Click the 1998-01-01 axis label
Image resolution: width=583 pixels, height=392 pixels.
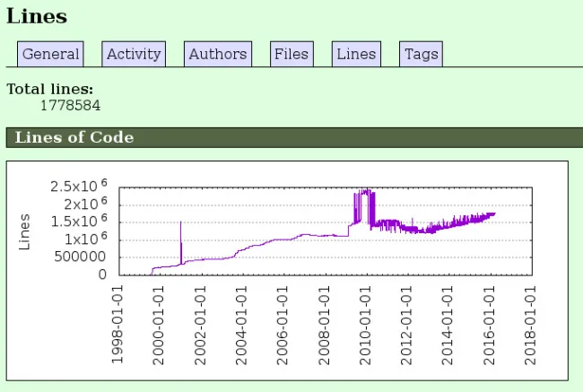point(117,325)
